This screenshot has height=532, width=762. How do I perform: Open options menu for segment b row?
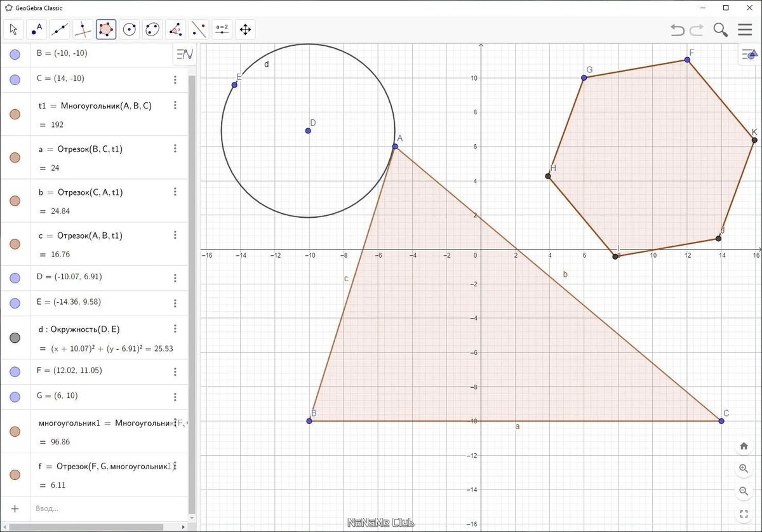click(x=175, y=192)
